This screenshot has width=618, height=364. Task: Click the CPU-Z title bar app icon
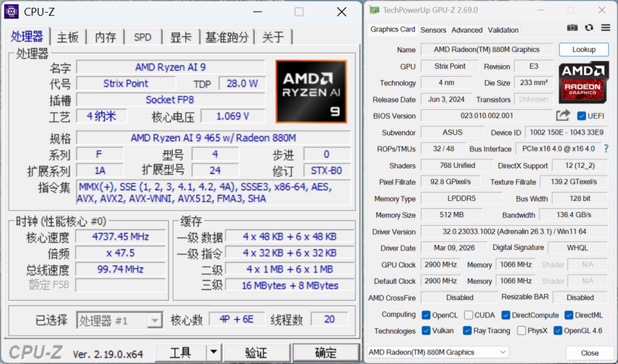click(x=11, y=11)
